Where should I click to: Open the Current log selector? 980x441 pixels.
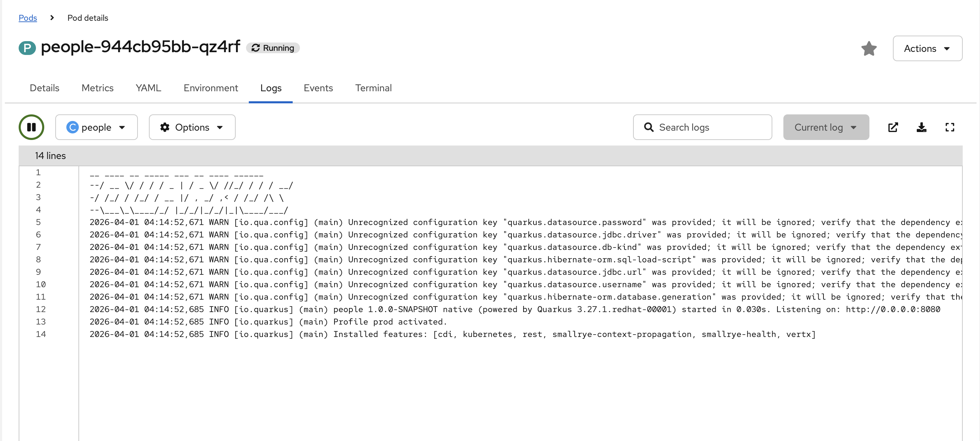[x=826, y=127]
